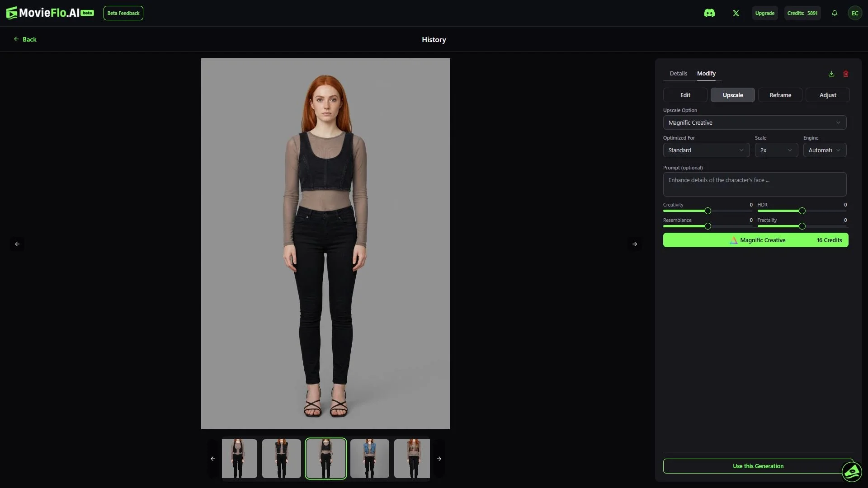
Task: Download the current generation via download icon
Action: (831, 74)
